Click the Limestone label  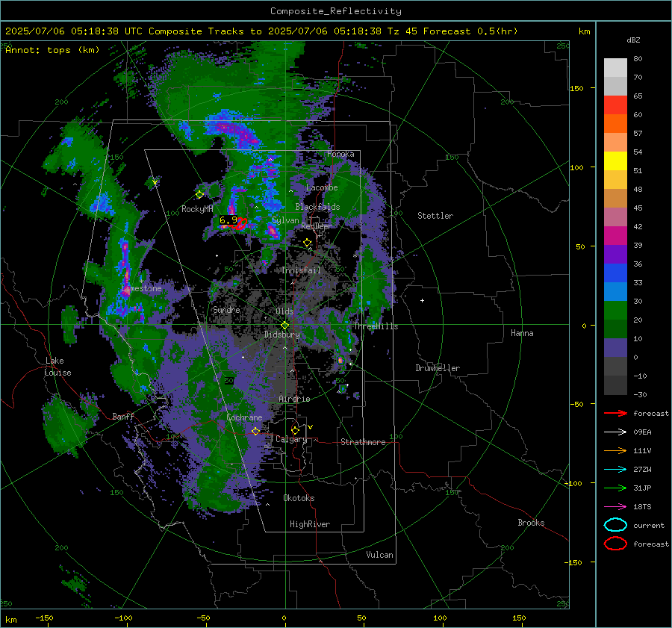[x=141, y=288]
